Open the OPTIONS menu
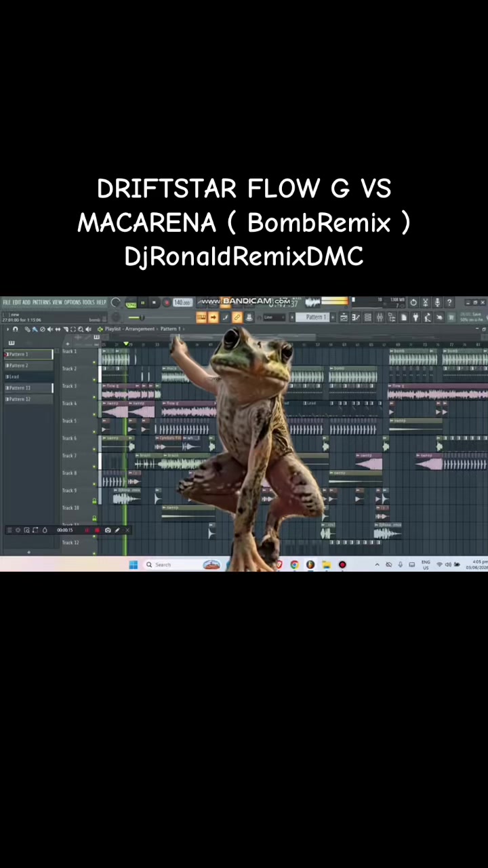 pos(73,302)
